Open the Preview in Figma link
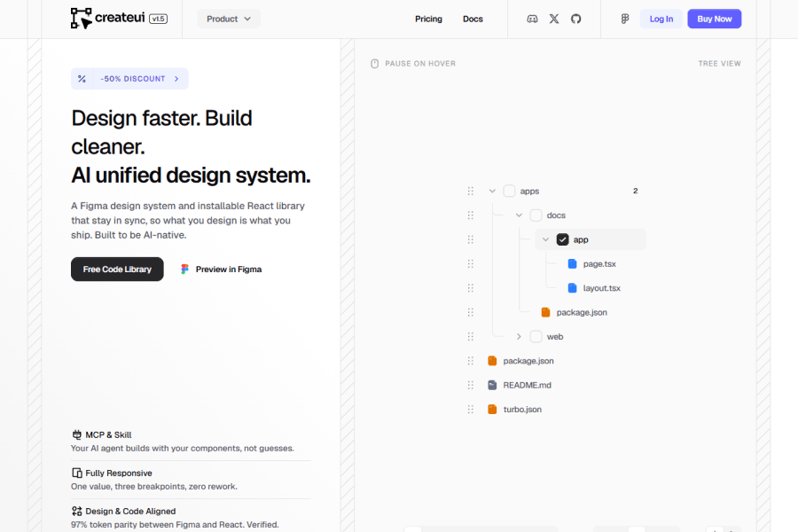Image resolution: width=798 pixels, height=532 pixels. click(222, 270)
